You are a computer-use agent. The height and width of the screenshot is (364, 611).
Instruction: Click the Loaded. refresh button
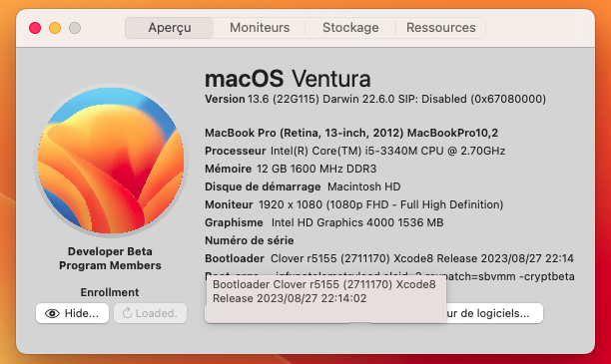pyautogui.click(x=150, y=313)
